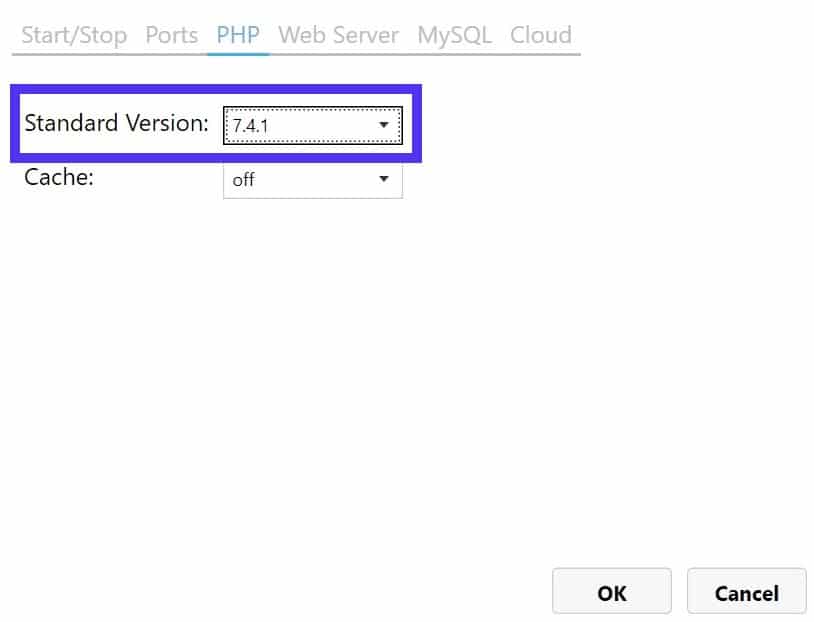814x622 pixels.
Task: Dismiss the dialog using Cancel
Action: (x=746, y=592)
